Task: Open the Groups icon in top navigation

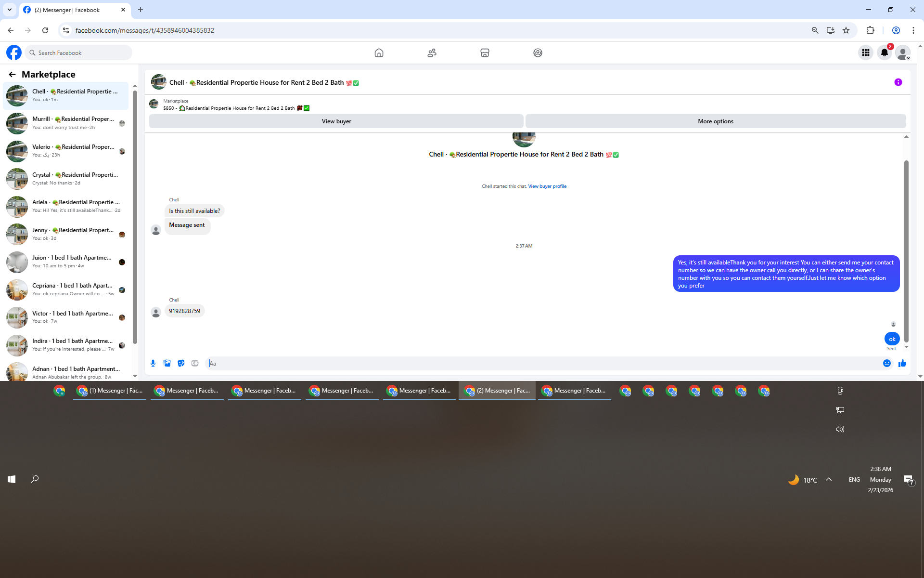Action: (x=538, y=53)
